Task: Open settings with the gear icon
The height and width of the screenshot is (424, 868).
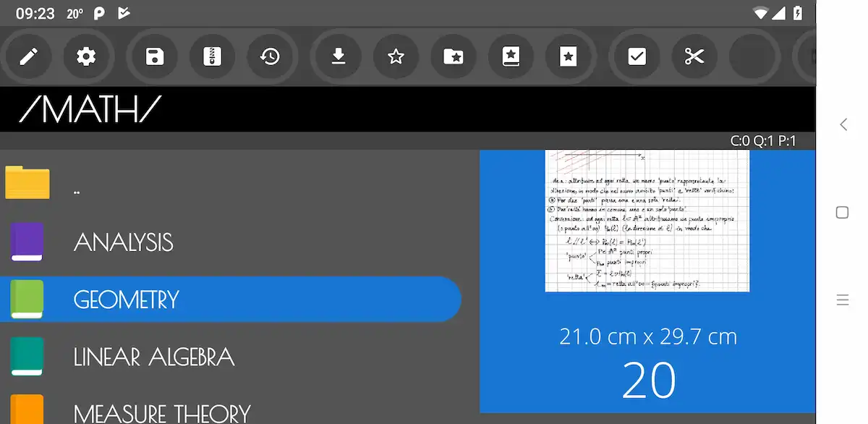Action: [86, 56]
